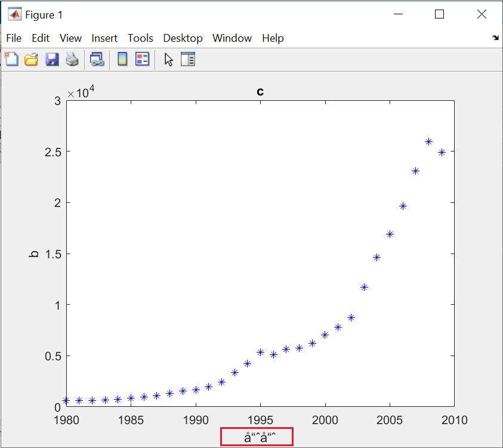
Task: Toggle the Link Plot tool
Action: click(x=97, y=59)
